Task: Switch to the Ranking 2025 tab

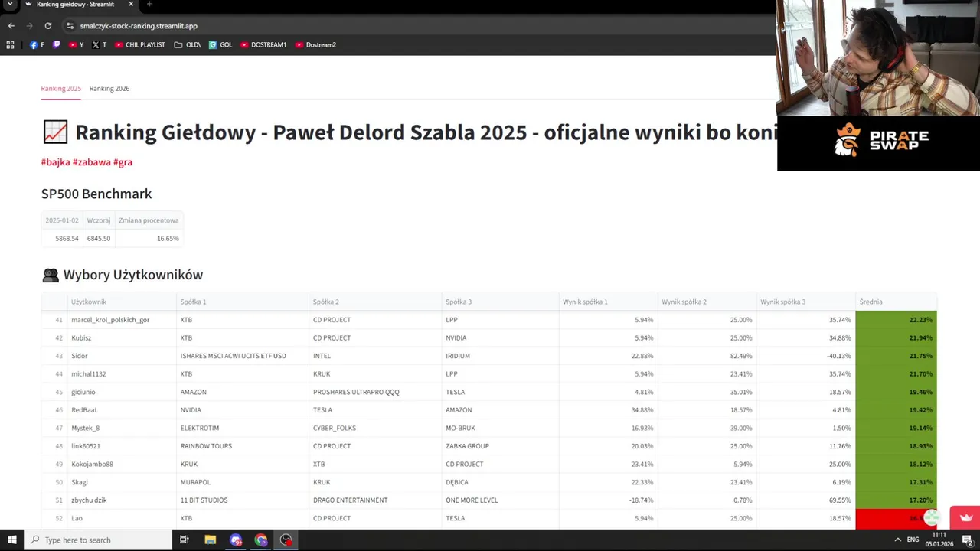Action: pos(60,89)
